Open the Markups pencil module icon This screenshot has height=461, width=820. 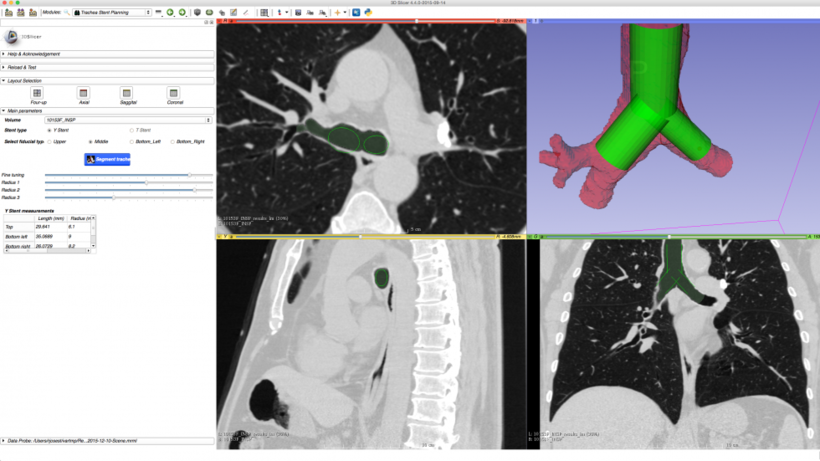tap(246, 12)
